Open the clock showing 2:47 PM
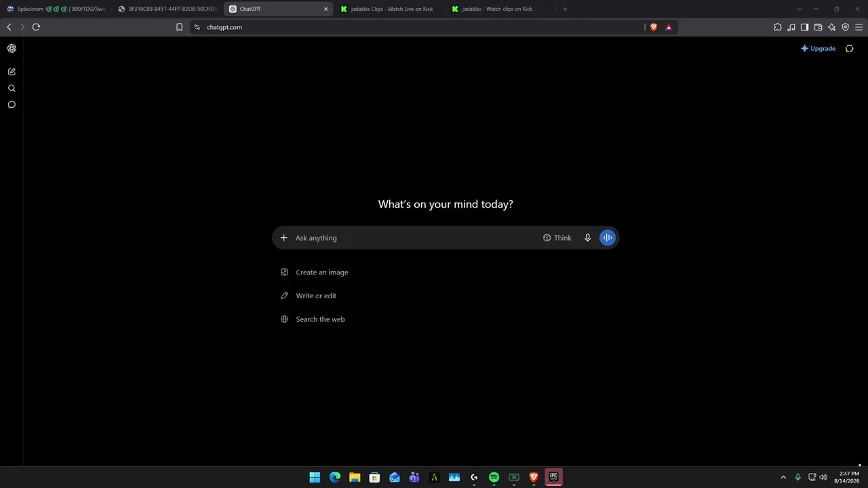Screen dimensions: 868x488 point(848,477)
